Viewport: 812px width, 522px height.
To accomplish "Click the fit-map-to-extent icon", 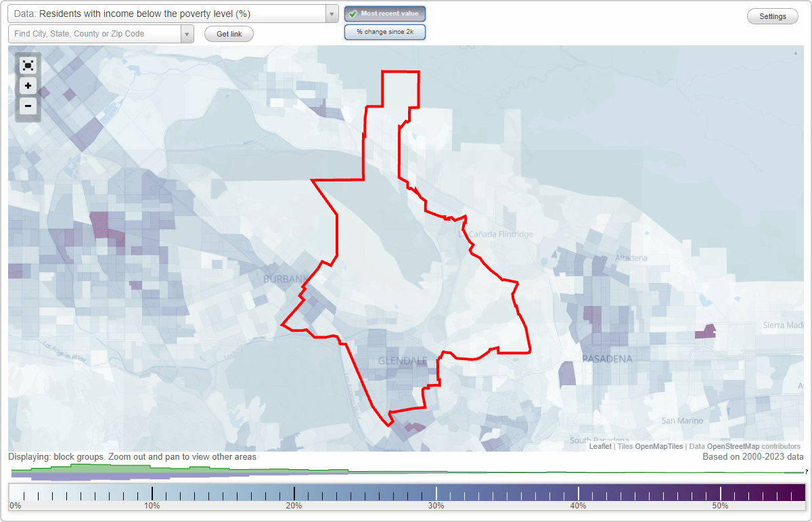I will 28,65.
